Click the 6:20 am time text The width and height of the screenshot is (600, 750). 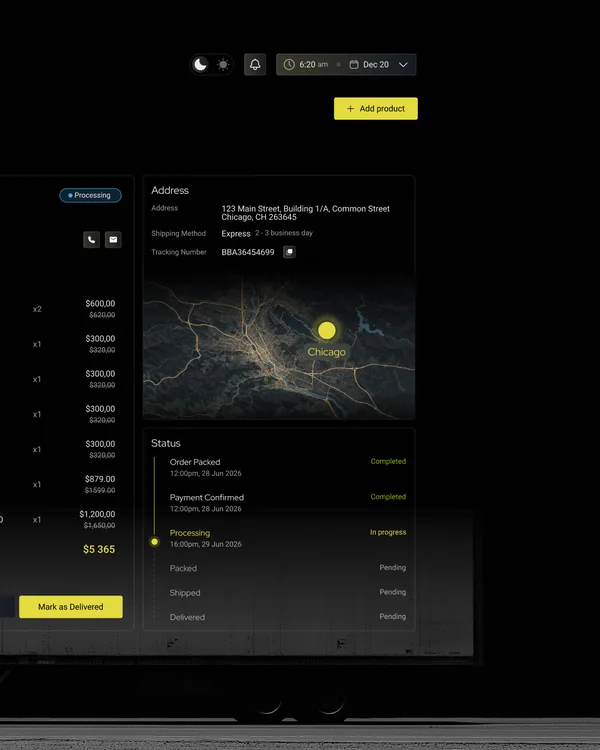coord(314,64)
